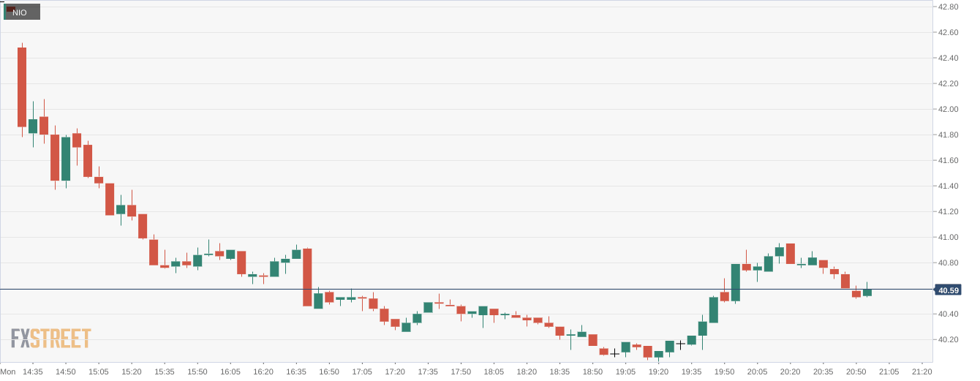
Task: Select the 17:50 time axis label
Action: [461, 371]
